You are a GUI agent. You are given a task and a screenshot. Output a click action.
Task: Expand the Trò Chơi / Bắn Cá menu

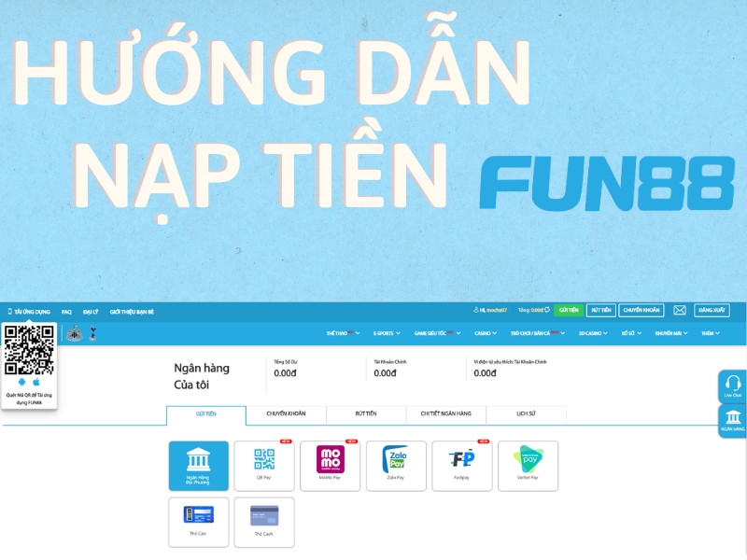coord(538,333)
